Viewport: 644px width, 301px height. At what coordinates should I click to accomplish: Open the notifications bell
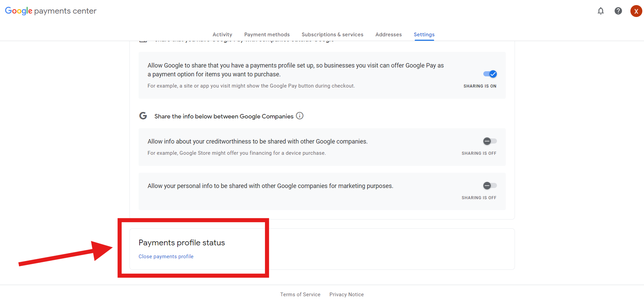(x=601, y=11)
